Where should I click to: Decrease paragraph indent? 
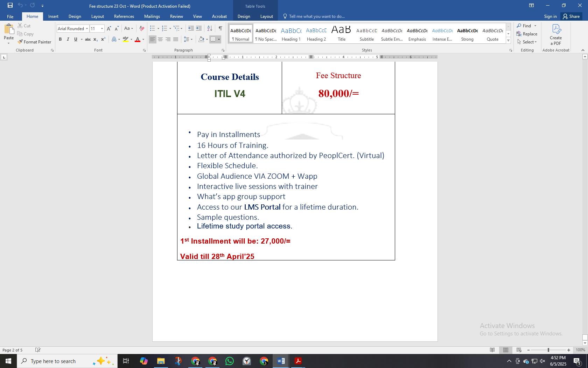(191, 28)
